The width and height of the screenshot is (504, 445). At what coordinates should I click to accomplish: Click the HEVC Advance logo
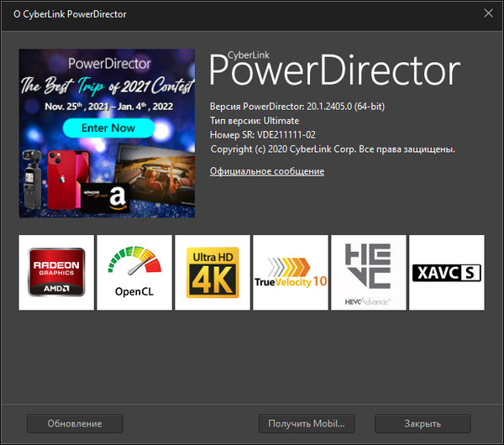368,272
